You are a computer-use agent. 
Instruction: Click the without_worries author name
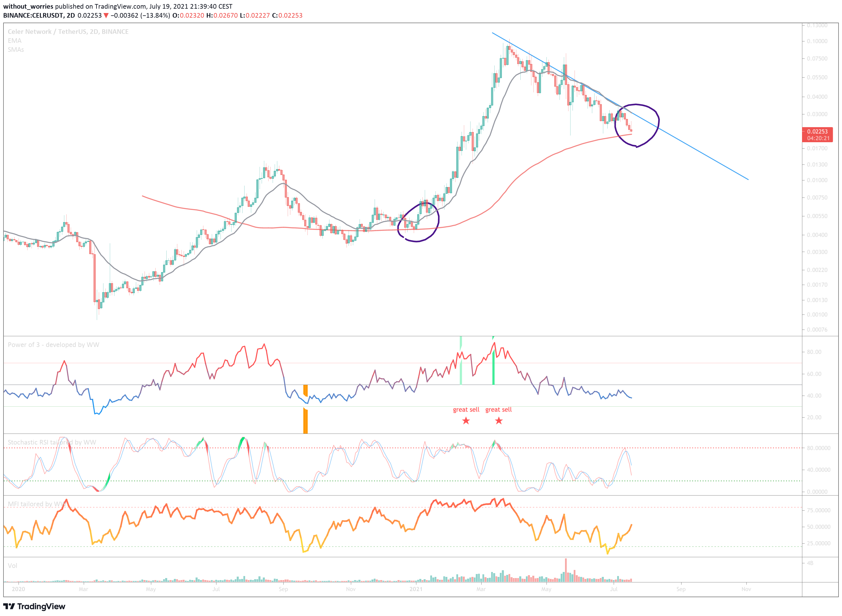[x=28, y=6]
